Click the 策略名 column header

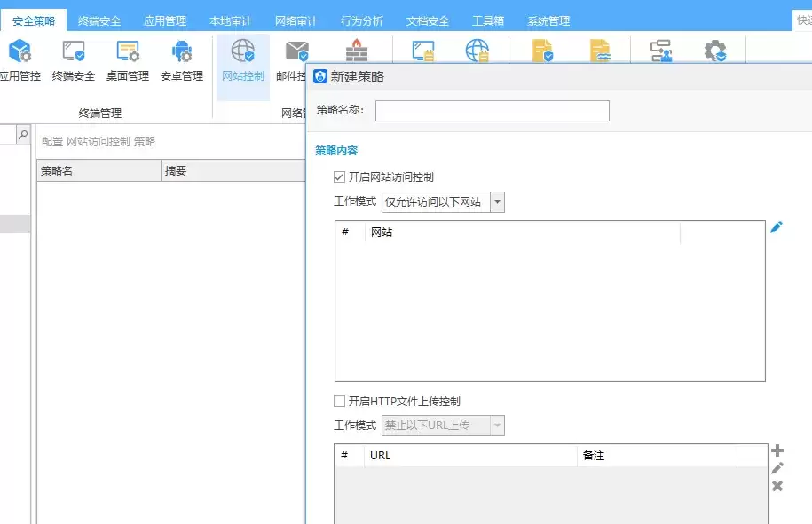[99, 171]
